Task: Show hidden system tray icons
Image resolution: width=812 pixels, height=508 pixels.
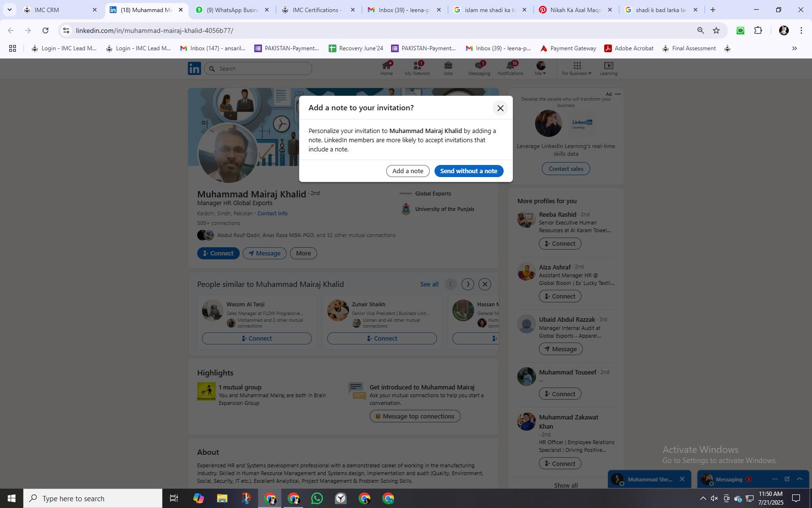Action: pyautogui.click(x=703, y=498)
